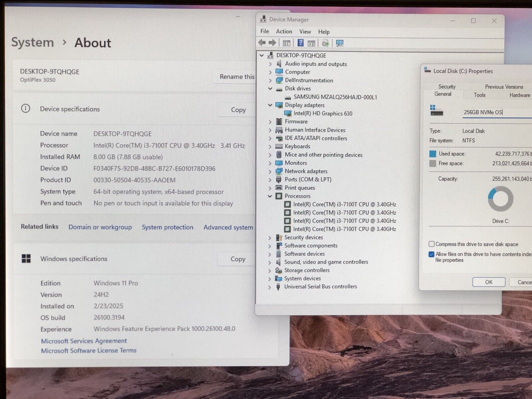
Task: Expand the IDE ATA/ATAPI controllers node
Action: tap(270, 138)
